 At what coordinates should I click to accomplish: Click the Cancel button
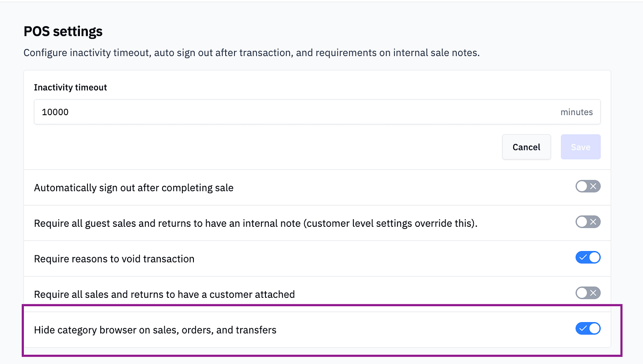pos(526,147)
